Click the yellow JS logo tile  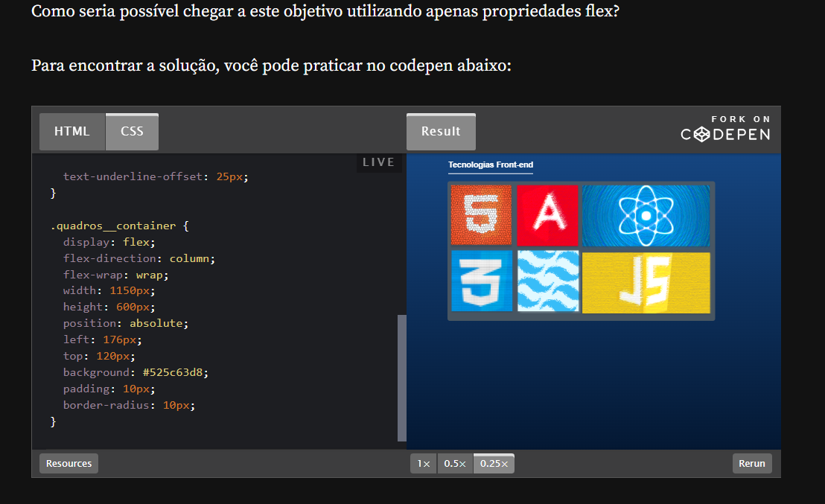point(646,283)
